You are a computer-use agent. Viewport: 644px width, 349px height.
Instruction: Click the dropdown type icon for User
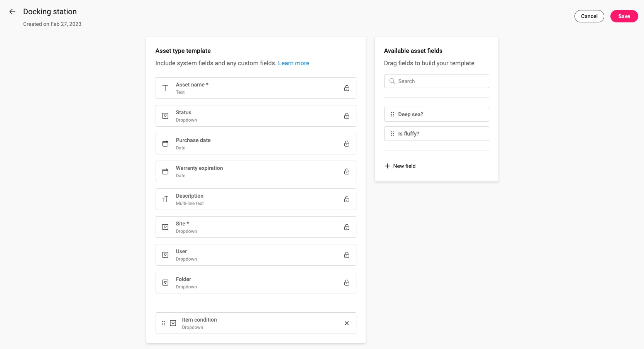[165, 255]
